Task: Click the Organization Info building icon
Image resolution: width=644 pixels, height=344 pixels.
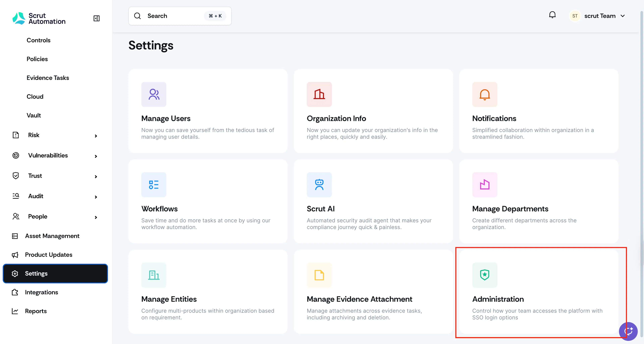Action: pyautogui.click(x=319, y=94)
